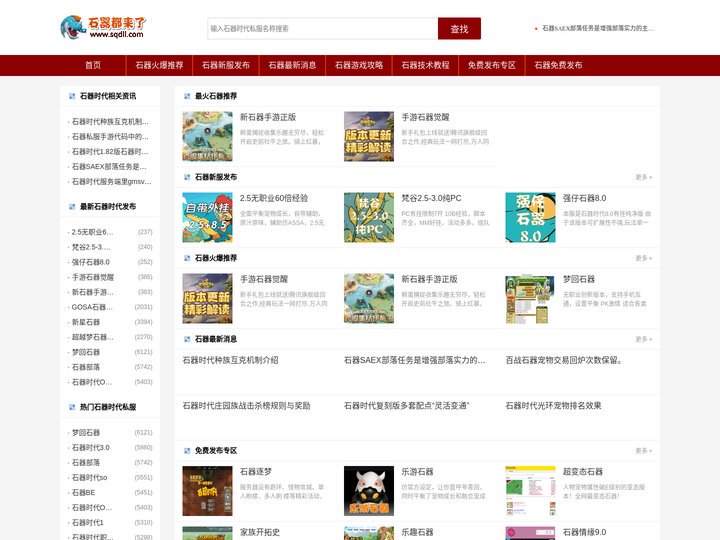Open title 乐趣石器
Image resolution: width=720 pixels, height=540 pixels.
[417, 532]
